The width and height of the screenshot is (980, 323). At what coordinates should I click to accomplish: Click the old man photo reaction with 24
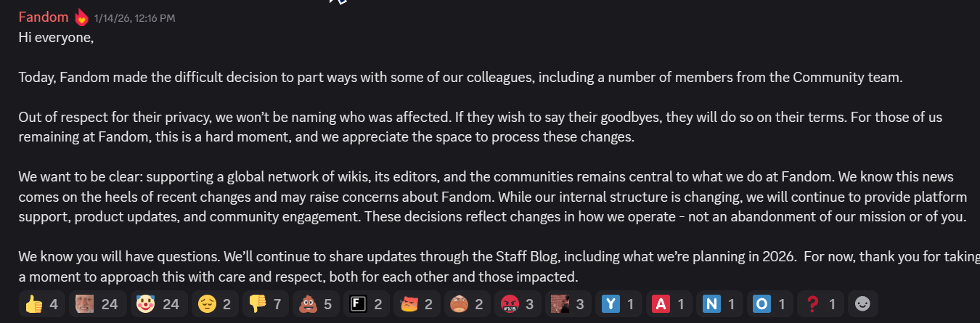(x=97, y=303)
